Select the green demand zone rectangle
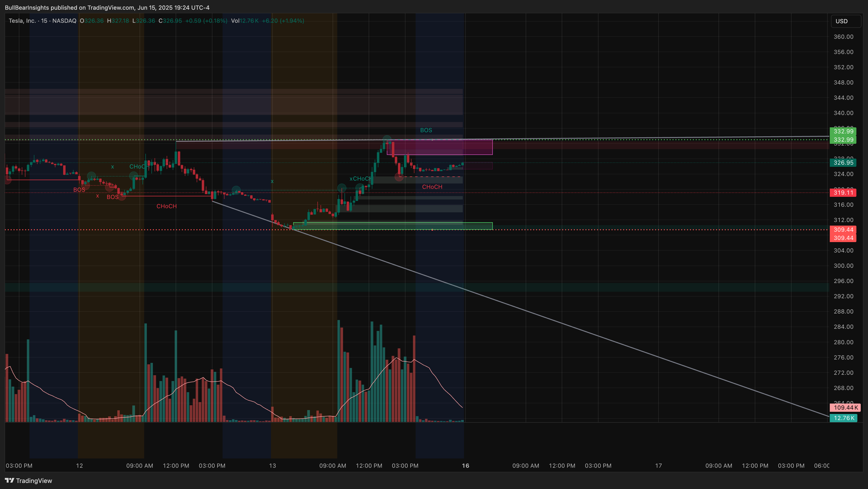Screen dimensions: 868x489 pyautogui.click(x=393, y=226)
